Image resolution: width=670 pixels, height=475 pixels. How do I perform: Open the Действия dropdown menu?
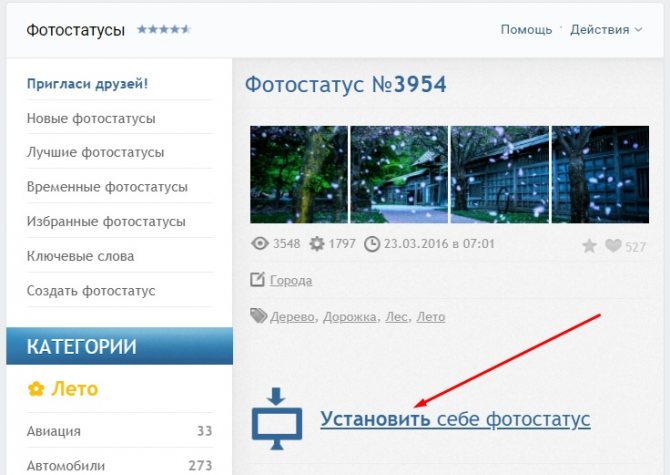click(606, 29)
